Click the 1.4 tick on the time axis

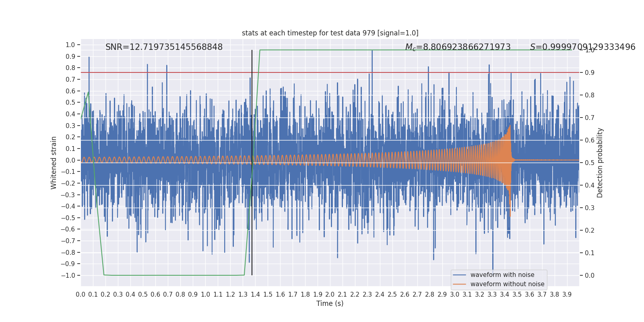[x=255, y=294]
